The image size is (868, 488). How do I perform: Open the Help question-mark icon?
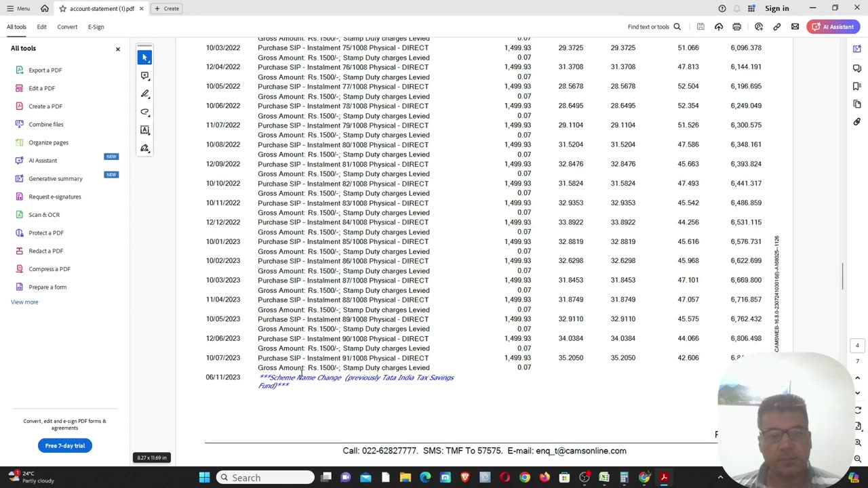[x=722, y=8]
